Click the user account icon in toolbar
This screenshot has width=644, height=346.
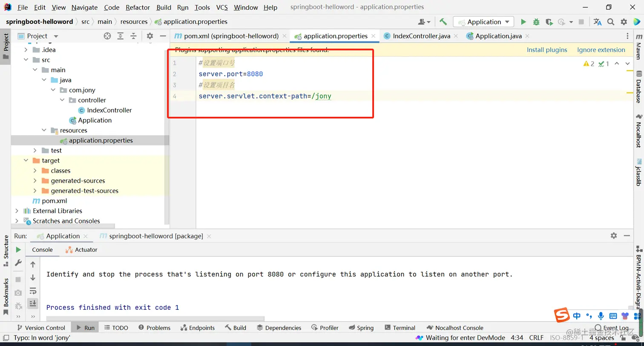coord(424,22)
